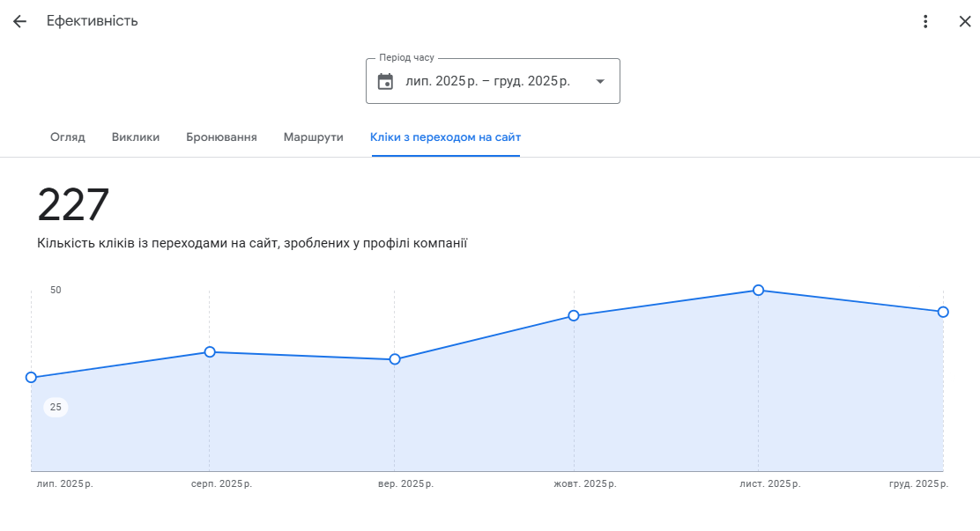The width and height of the screenshot is (980, 531).
Task: Expand the period dropdown arrow
Action: [600, 81]
